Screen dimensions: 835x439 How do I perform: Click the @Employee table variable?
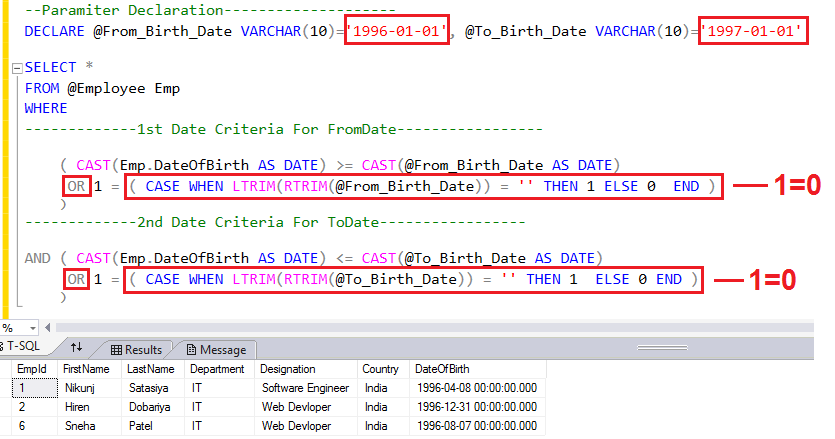click(x=106, y=88)
